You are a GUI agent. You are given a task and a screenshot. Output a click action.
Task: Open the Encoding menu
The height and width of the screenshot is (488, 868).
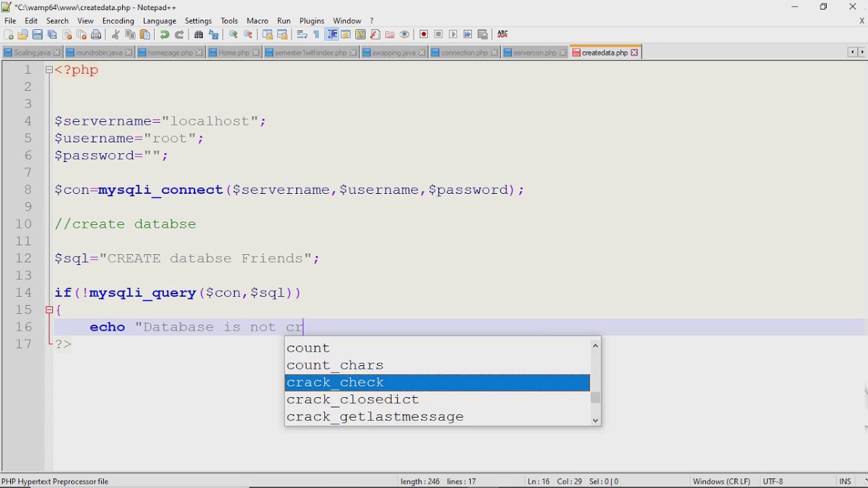point(118,21)
